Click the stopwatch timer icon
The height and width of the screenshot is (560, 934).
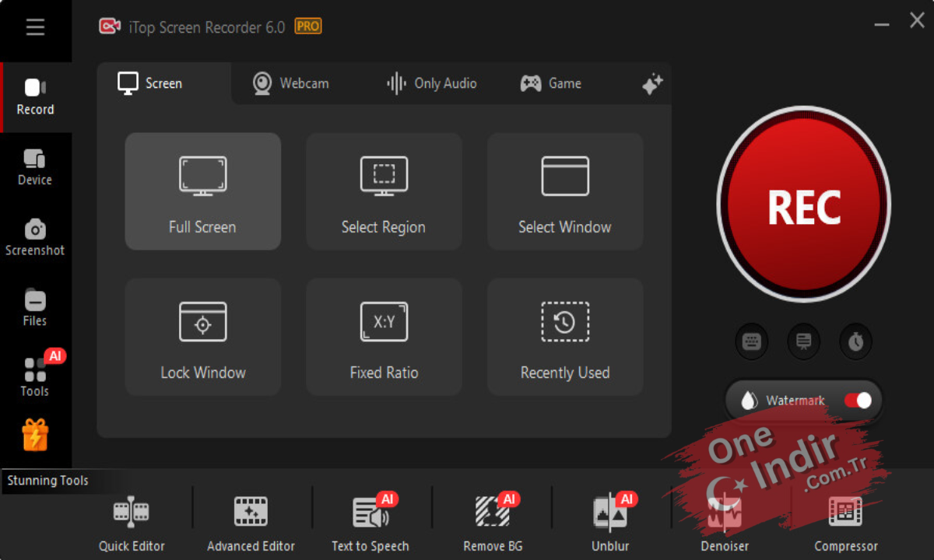click(x=856, y=341)
